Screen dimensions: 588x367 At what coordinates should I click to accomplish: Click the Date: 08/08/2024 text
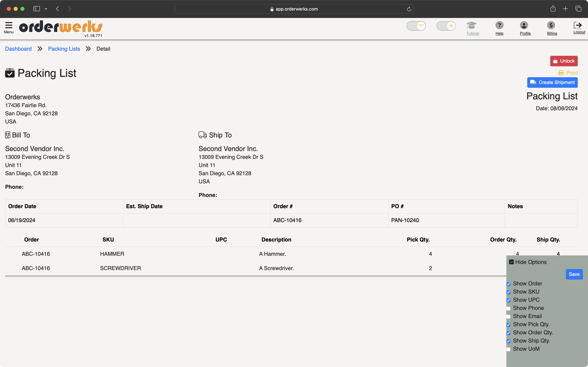click(x=557, y=108)
